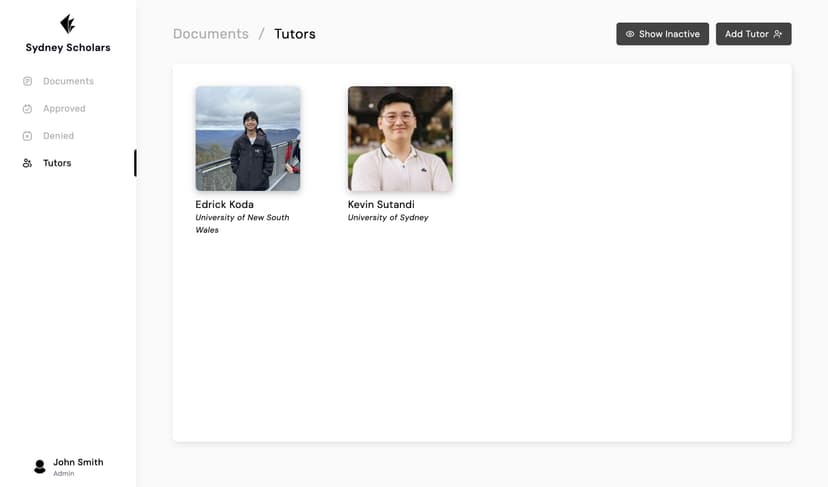Click the John Smith admin name
Viewport: 828px width, 487px height.
(78, 462)
